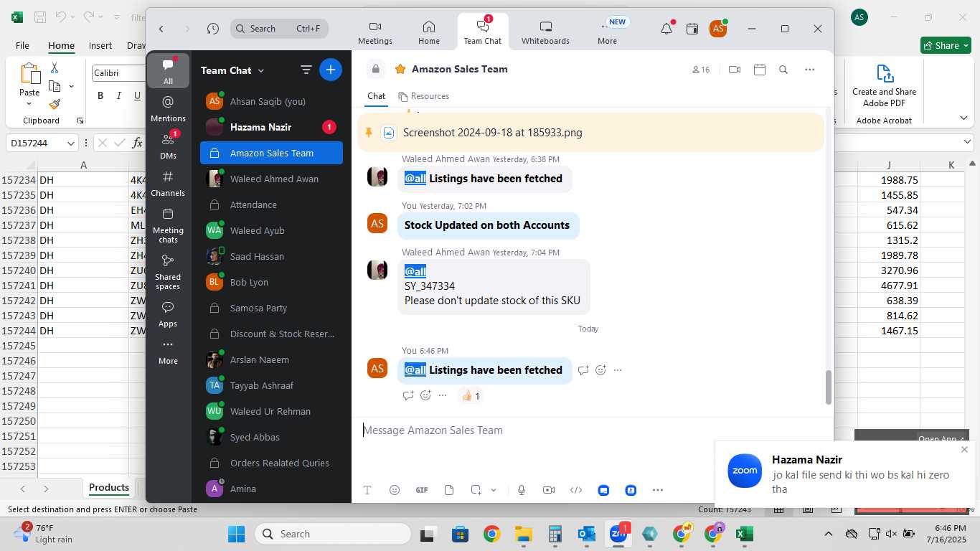980x551 pixels.
Task: Record a video message
Action: [x=549, y=490]
